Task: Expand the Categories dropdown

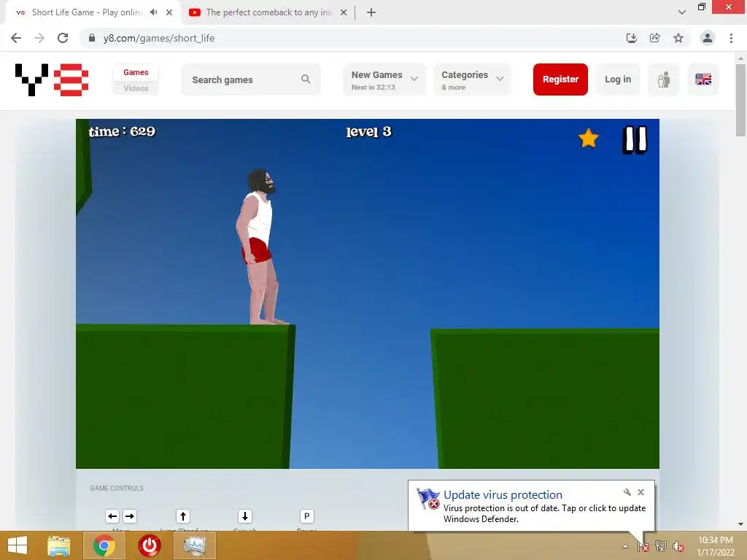Action: pyautogui.click(x=472, y=79)
